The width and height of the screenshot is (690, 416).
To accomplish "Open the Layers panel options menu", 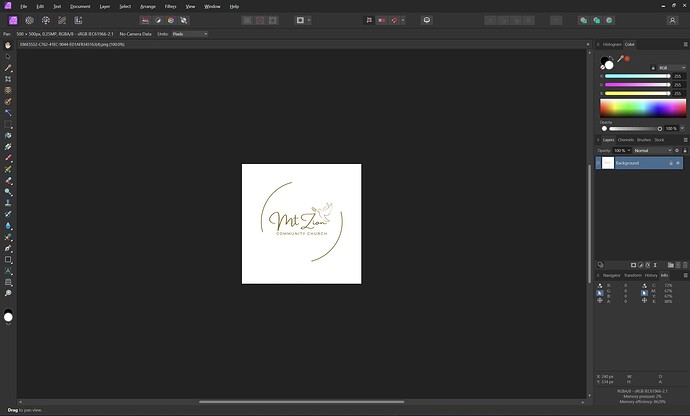I will [x=685, y=140].
